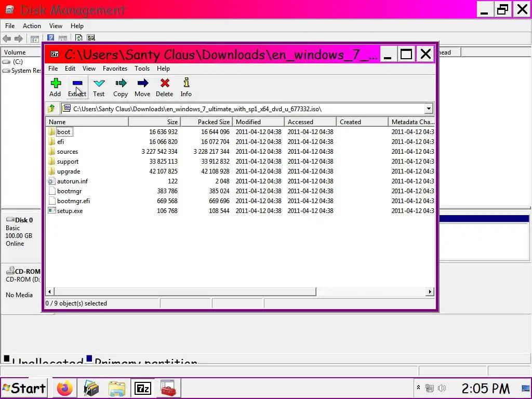Open the 7-Zip Edit menu

[x=70, y=69]
